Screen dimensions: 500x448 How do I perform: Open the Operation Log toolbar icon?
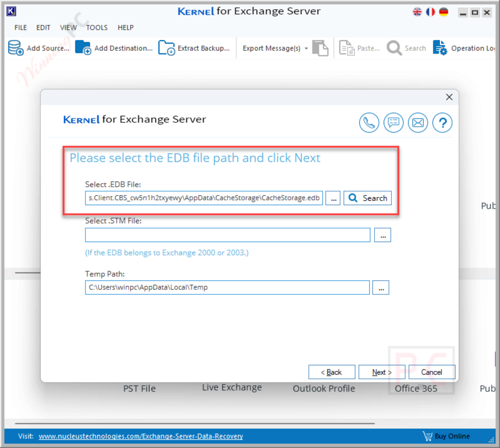click(x=440, y=48)
